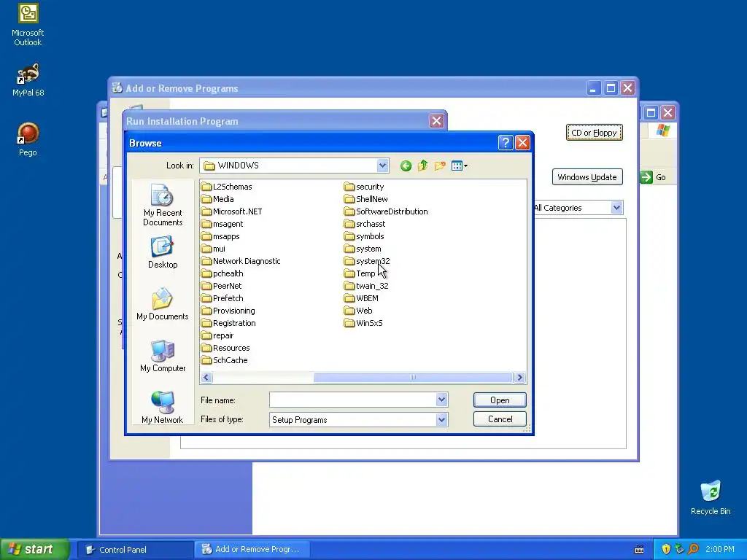Click the Browse dialog help question mark
This screenshot has width=747, height=560.
(x=506, y=142)
